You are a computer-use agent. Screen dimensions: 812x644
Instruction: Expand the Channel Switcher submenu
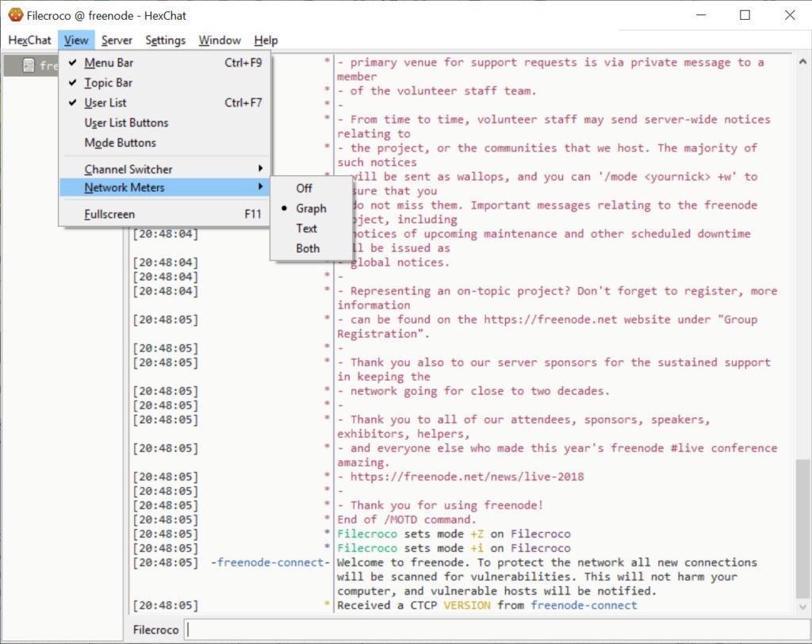[165, 170]
